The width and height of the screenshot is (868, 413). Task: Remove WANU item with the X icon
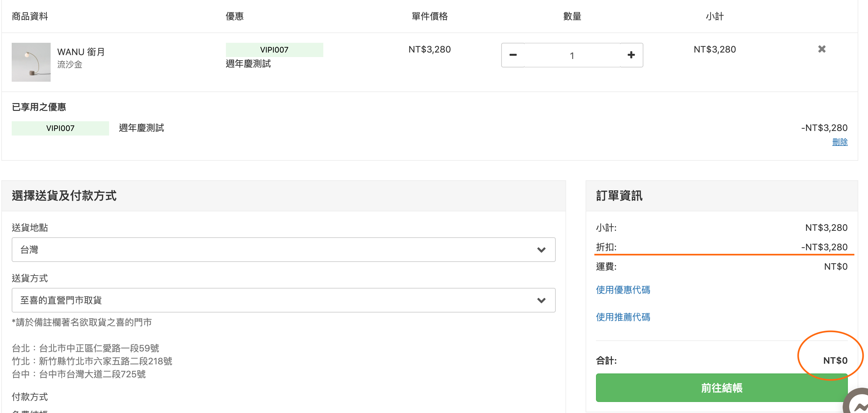(822, 49)
